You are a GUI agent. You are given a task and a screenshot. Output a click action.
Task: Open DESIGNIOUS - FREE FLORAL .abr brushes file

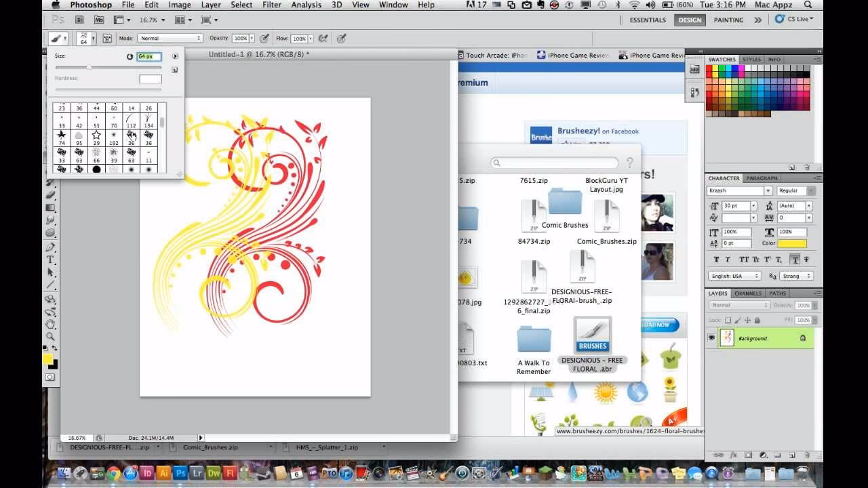[x=591, y=335]
